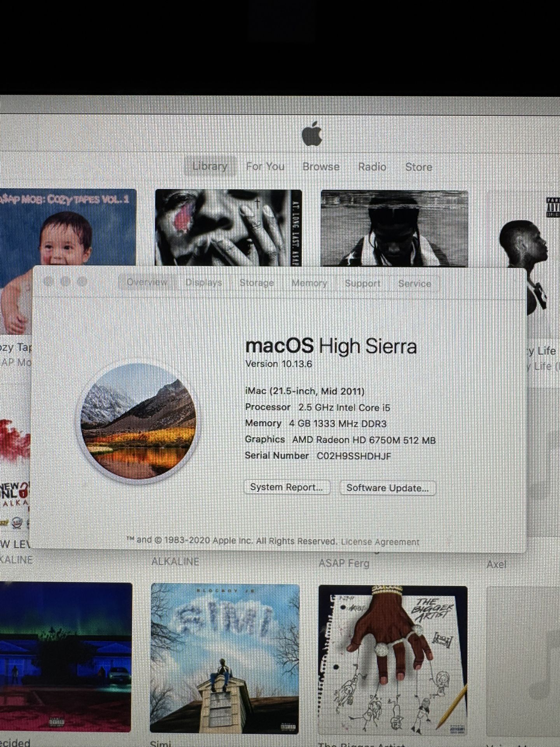The width and height of the screenshot is (560, 747).
Task: Open the For You tab
Action: tap(265, 167)
